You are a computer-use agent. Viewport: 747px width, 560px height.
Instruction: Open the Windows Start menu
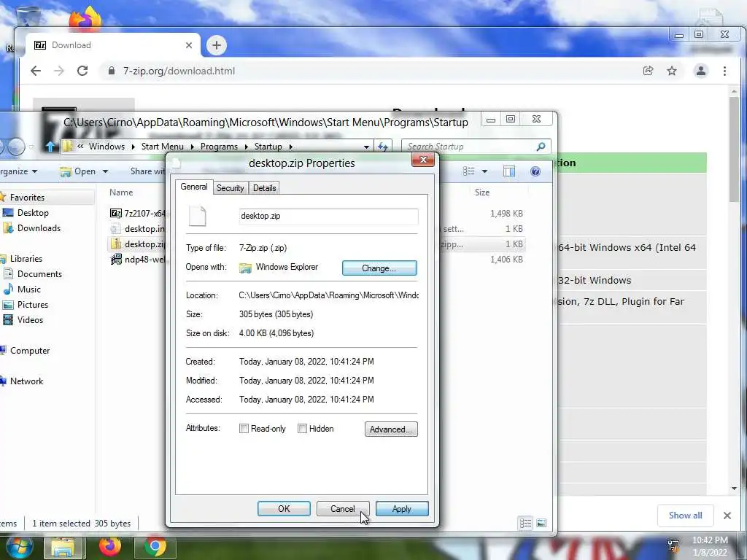click(x=19, y=547)
